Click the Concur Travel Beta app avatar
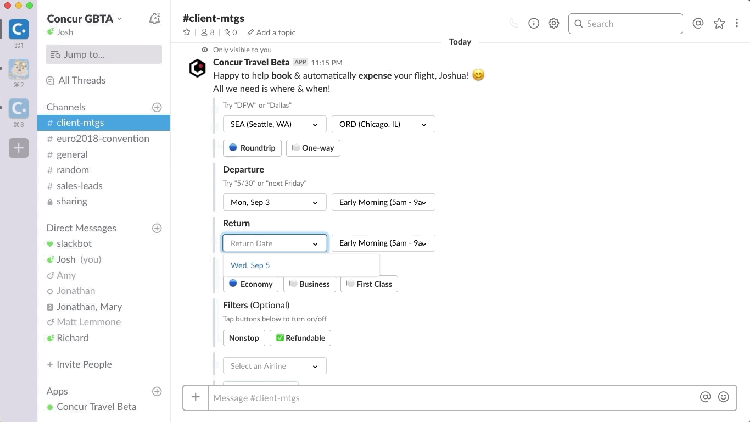The width and height of the screenshot is (750, 422). 197,68
